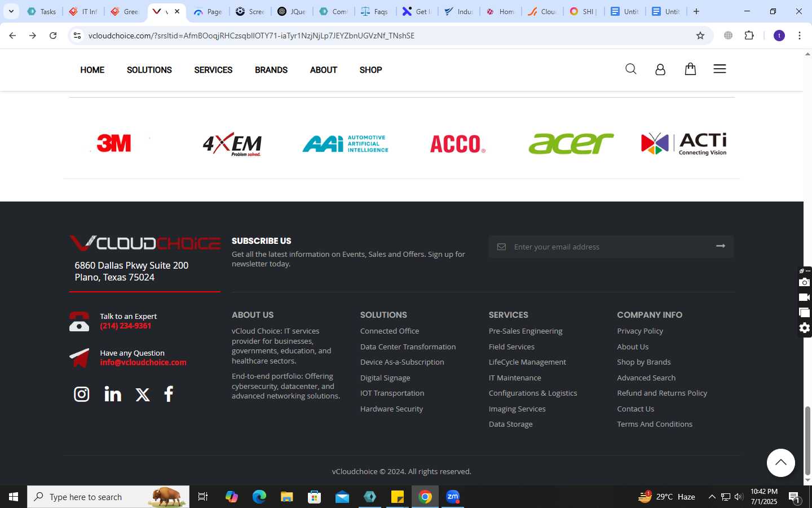This screenshot has width=812, height=508.
Task: Open Microsoft Edge from the taskbar
Action: pyautogui.click(x=259, y=497)
